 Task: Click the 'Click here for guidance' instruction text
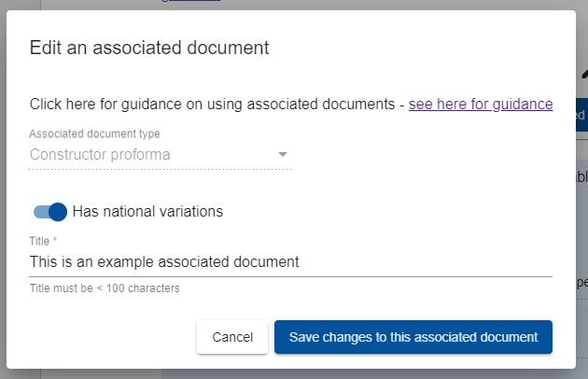[x=215, y=104]
